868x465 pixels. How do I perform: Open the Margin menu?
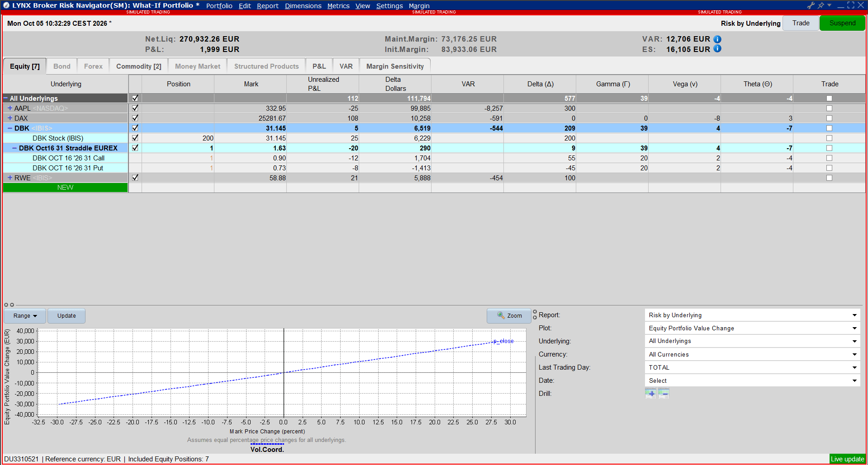click(x=419, y=6)
